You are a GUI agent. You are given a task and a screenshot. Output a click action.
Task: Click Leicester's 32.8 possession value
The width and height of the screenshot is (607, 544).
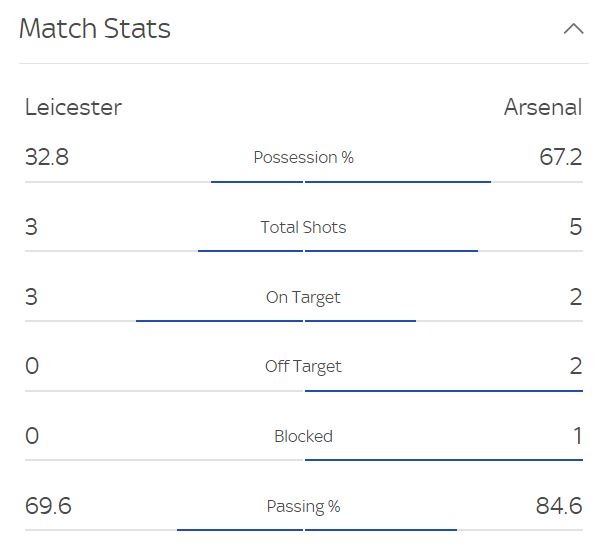(x=47, y=157)
